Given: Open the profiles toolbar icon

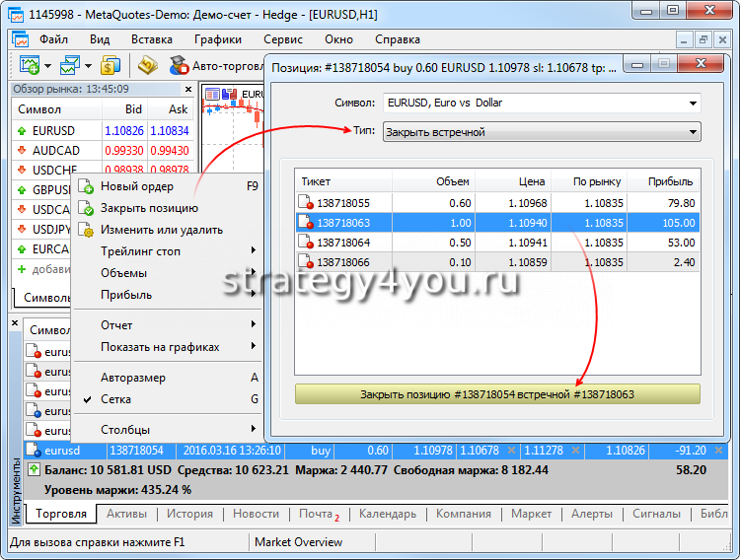Looking at the screenshot, I should (70, 66).
